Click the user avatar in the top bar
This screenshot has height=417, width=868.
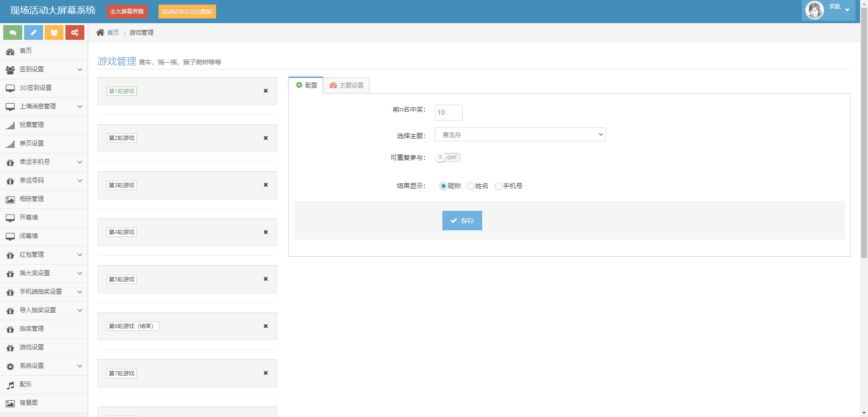[x=815, y=10]
